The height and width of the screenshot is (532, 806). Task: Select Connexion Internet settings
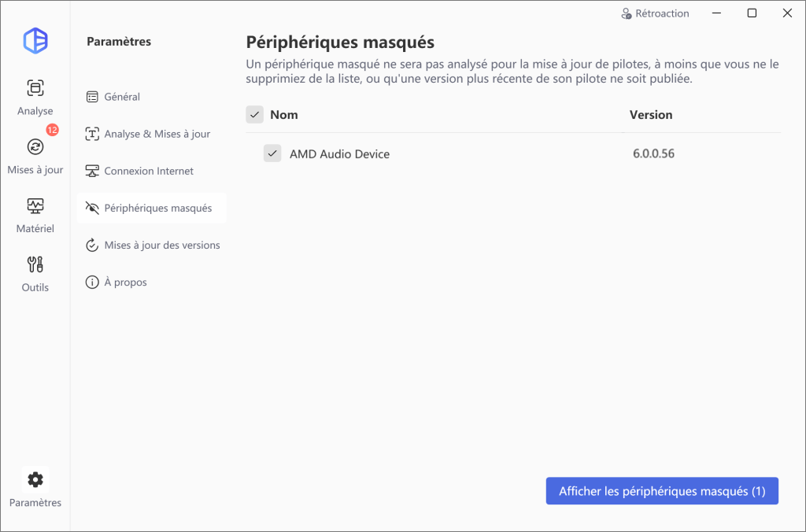tap(152, 171)
